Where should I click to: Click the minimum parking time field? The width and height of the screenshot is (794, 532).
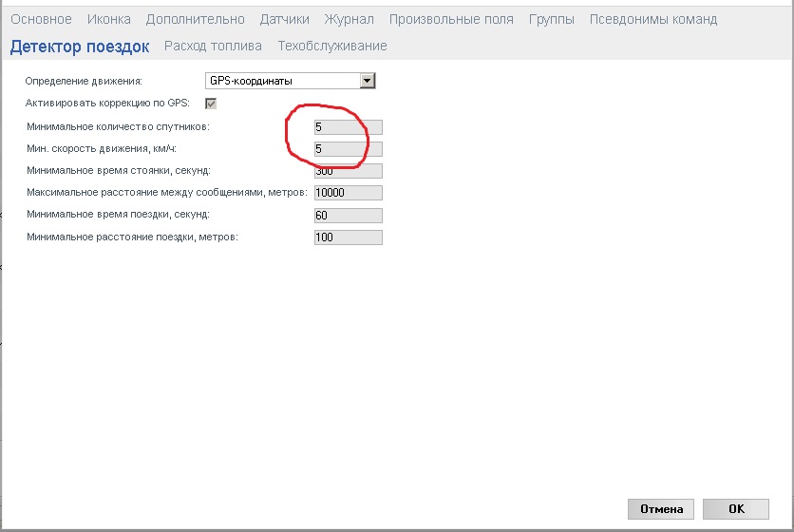pyautogui.click(x=348, y=171)
